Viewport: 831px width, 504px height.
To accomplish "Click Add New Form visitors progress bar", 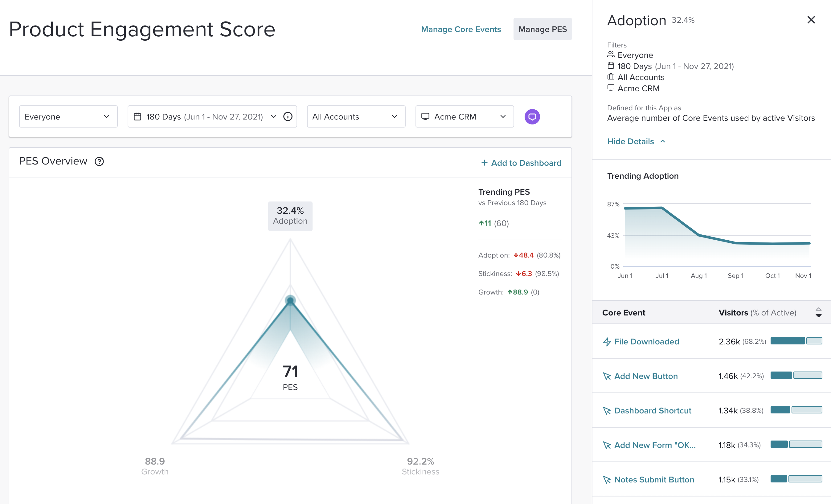I will pos(796,444).
